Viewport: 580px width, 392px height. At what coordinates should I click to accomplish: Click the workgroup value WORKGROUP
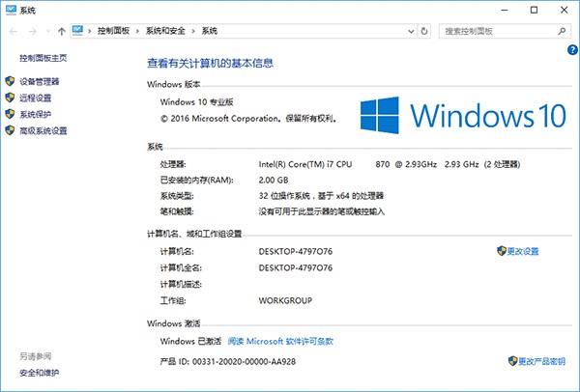click(285, 300)
